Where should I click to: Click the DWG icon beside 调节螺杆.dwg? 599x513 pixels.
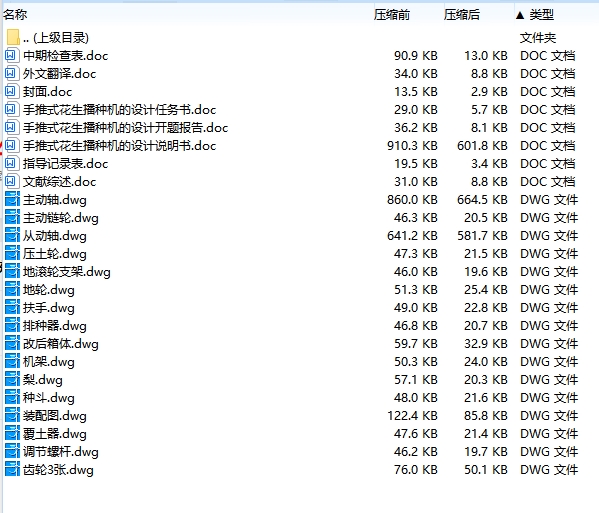(x=12, y=452)
